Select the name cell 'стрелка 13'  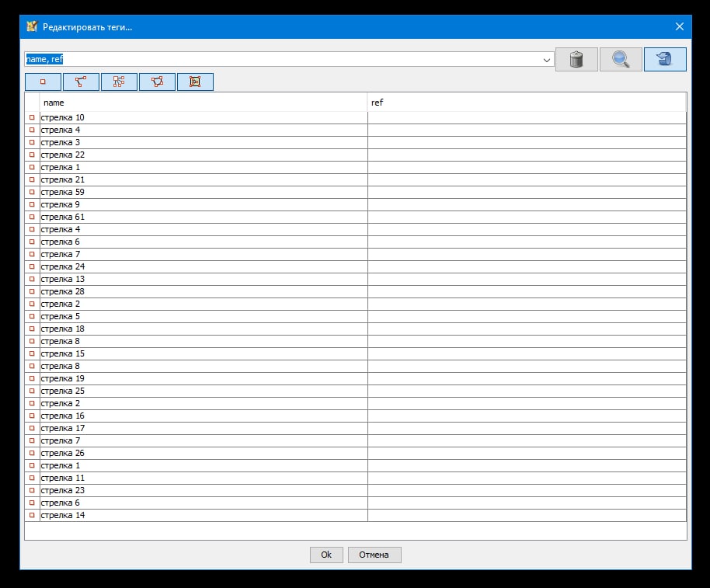204,280
